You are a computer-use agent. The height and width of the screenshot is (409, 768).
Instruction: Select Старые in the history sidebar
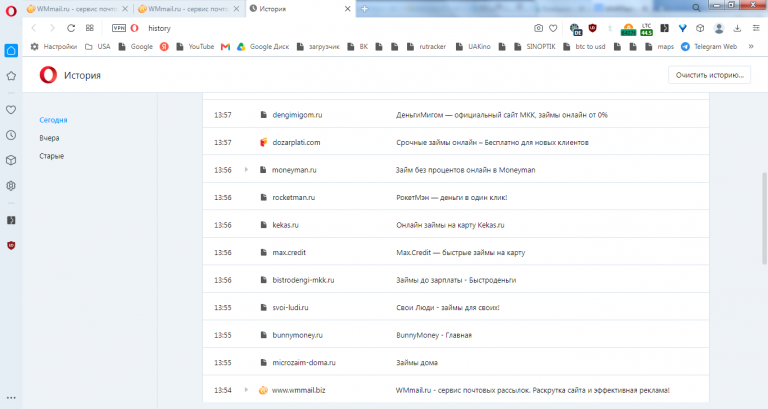[51, 156]
